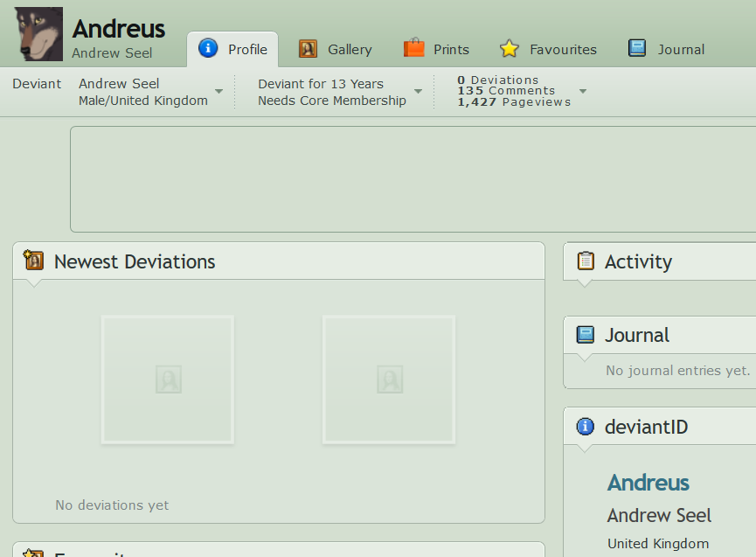This screenshot has height=557, width=756.
Task: Switch to the Profile tab
Action: tap(232, 49)
